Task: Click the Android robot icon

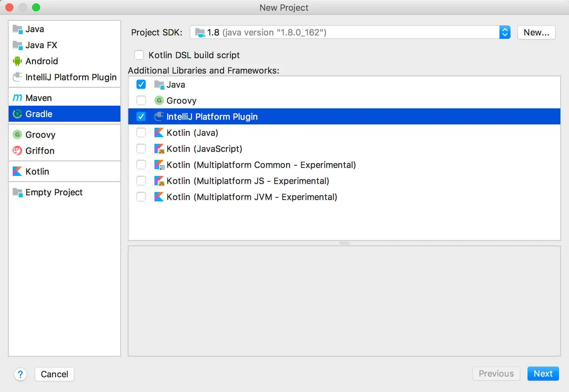Action: 17,61
